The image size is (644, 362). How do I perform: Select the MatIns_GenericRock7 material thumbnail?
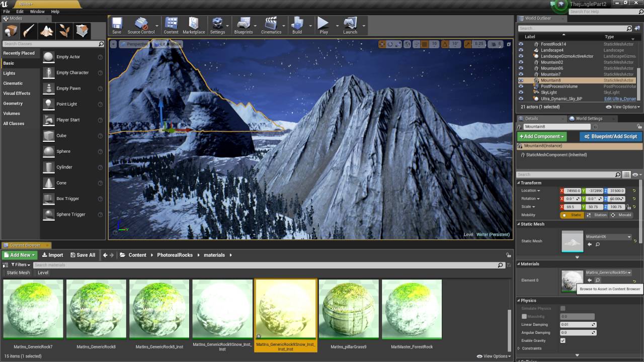pyautogui.click(x=33, y=309)
